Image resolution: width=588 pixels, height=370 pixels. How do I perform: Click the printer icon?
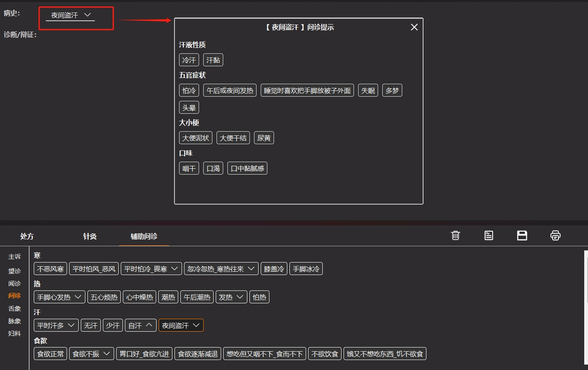(x=555, y=235)
